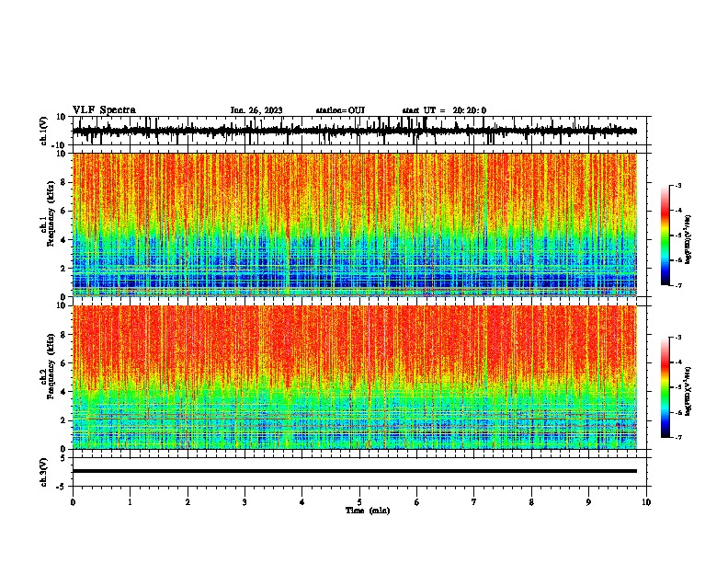Select the date label Jan. 26, 2023
The width and height of the screenshot is (728, 563).
[x=256, y=110]
